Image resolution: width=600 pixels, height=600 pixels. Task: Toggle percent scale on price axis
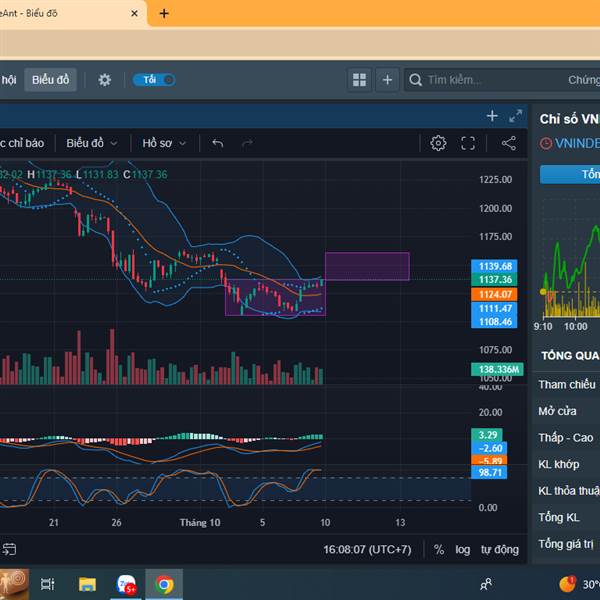(438, 549)
